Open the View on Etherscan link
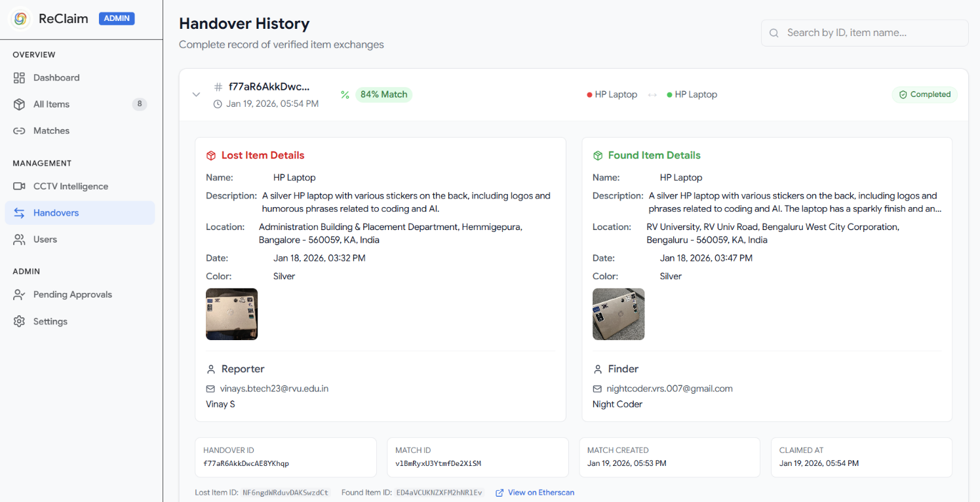The image size is (980, 502). tap(535, 493)
